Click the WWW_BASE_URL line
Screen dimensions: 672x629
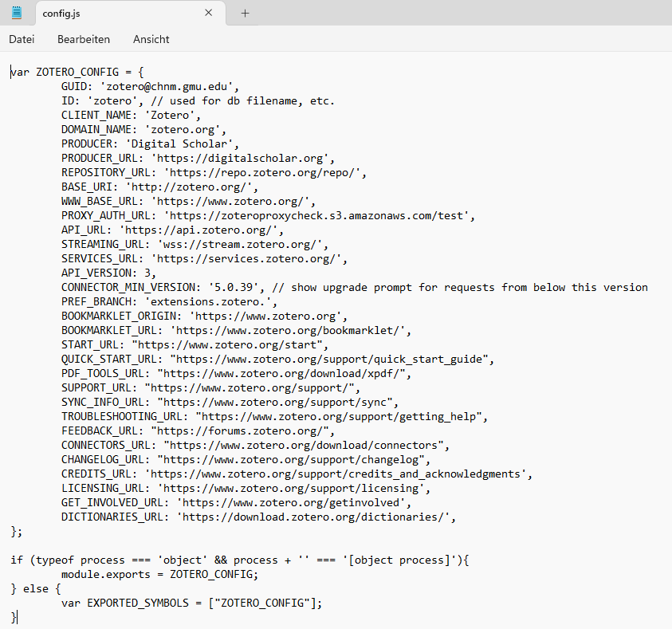point(188,202)
